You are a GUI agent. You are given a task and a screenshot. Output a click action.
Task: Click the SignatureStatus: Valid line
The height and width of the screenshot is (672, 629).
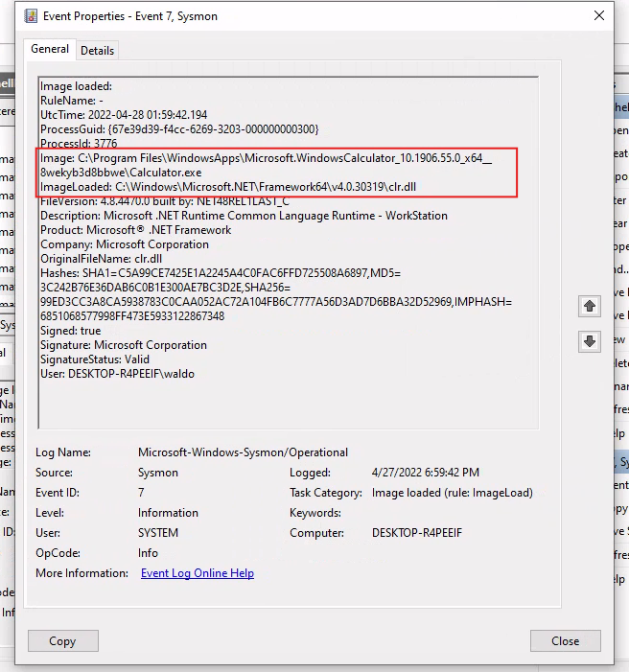click(95, 359)
